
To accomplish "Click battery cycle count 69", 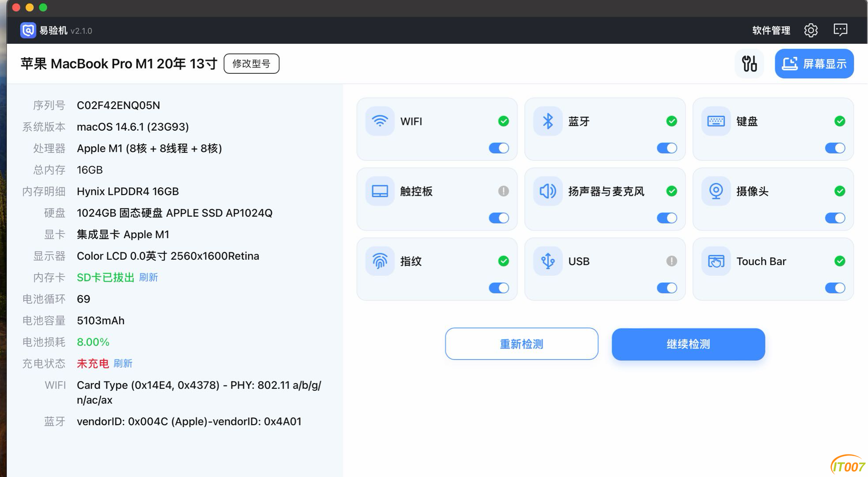I will 83,299.
